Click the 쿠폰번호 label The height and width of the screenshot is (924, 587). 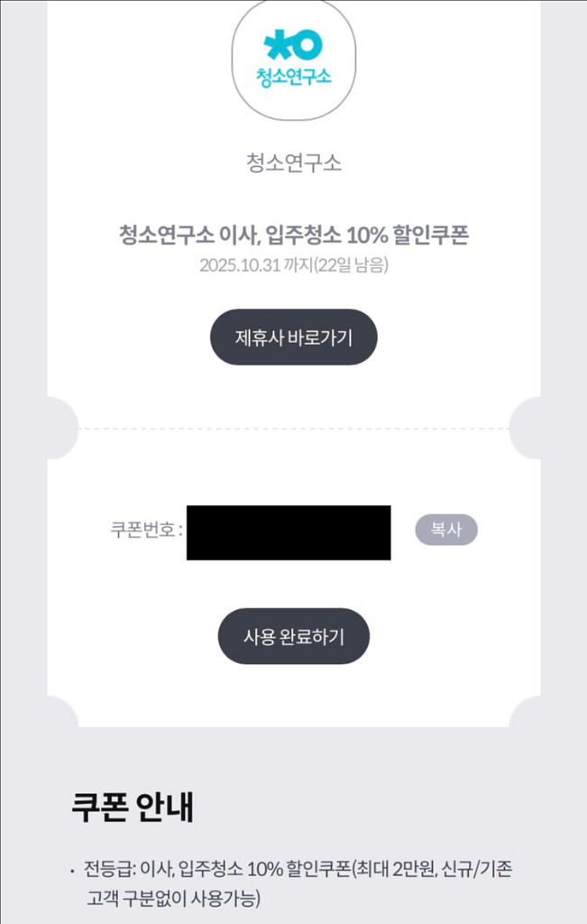pyautogui.click(x=146, y=530)
